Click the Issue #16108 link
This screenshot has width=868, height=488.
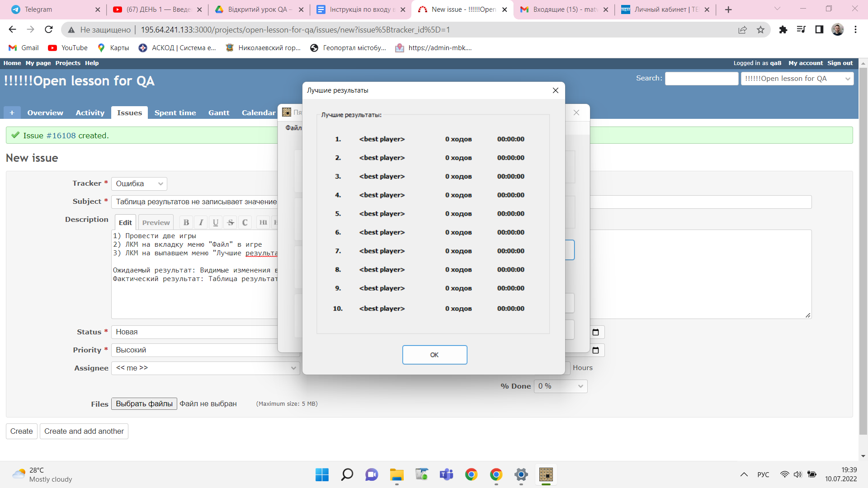(61, 136)
